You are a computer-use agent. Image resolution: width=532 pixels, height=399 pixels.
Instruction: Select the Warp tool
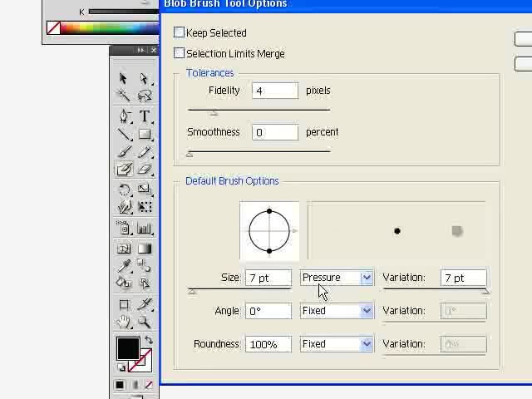[x=124, y=207]
